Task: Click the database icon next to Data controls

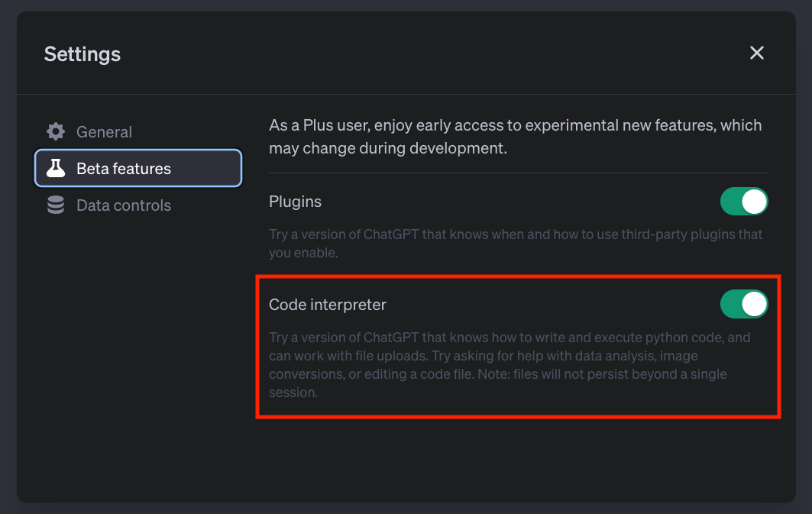Action: click(x=56, y=205)
